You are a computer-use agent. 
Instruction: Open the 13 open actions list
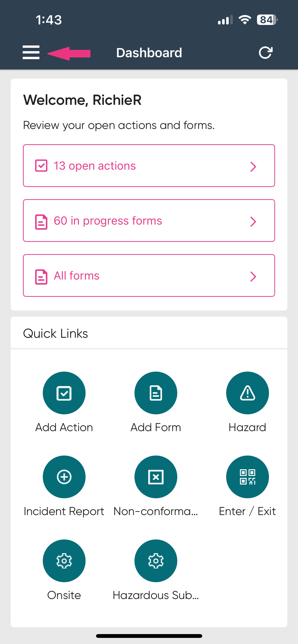95,166
